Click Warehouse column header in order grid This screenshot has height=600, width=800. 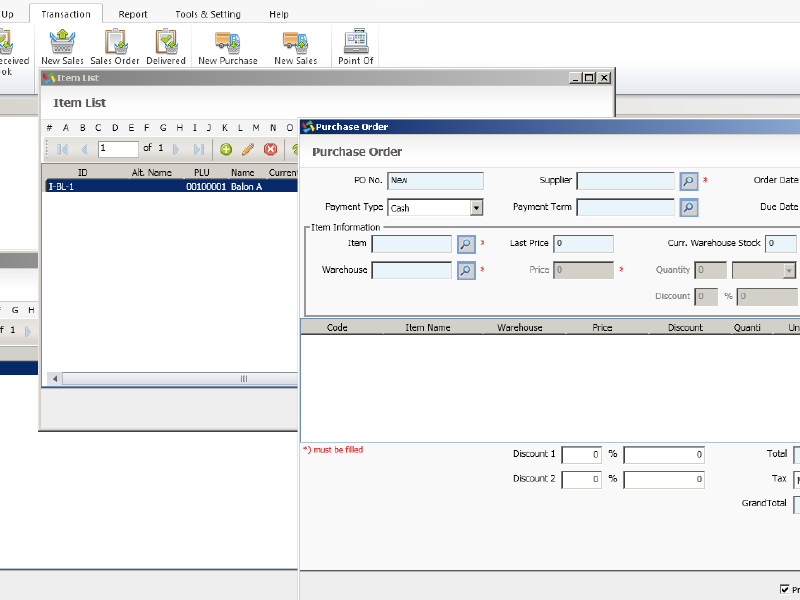pyautogui.click(x=519, y=328)
